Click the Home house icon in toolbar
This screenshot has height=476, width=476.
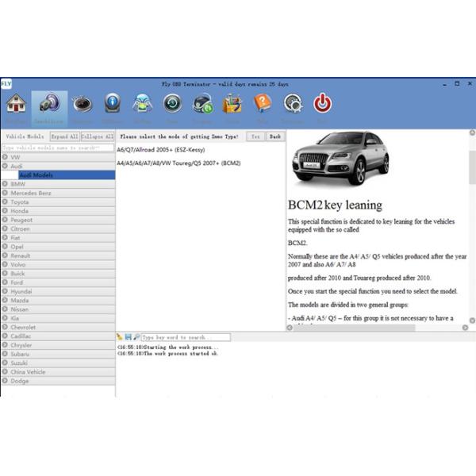[x=16, y=106]
